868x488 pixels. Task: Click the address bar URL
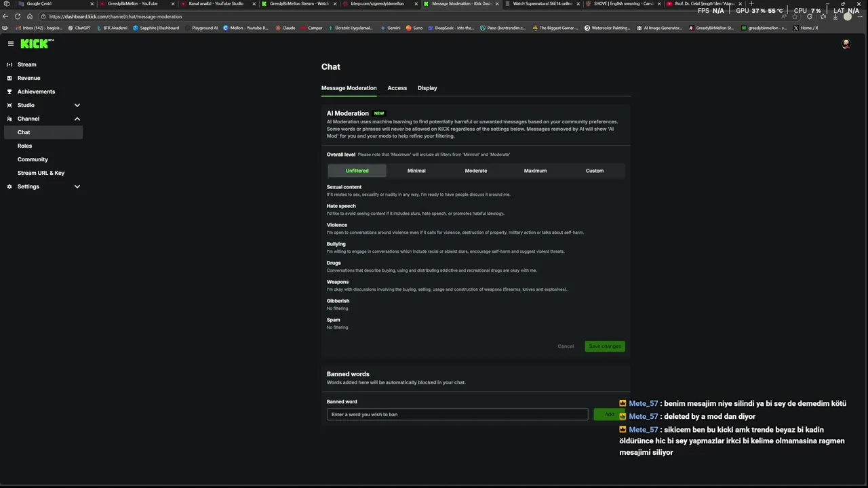coord(115,16)
